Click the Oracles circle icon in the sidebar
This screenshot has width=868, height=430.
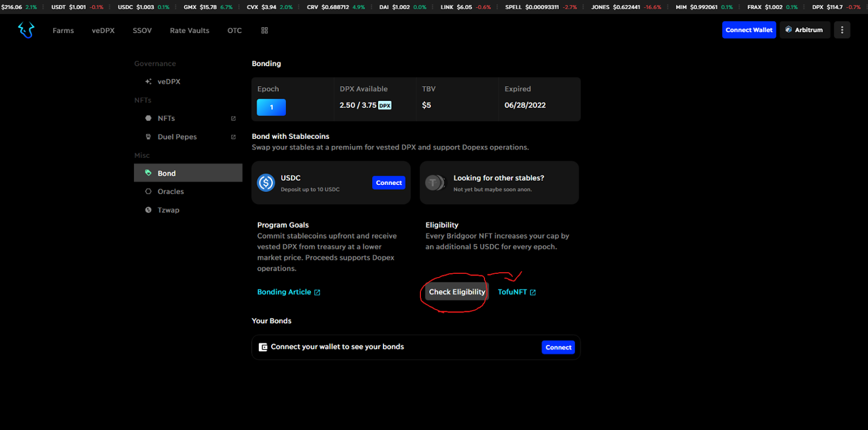tap(148, 191)
